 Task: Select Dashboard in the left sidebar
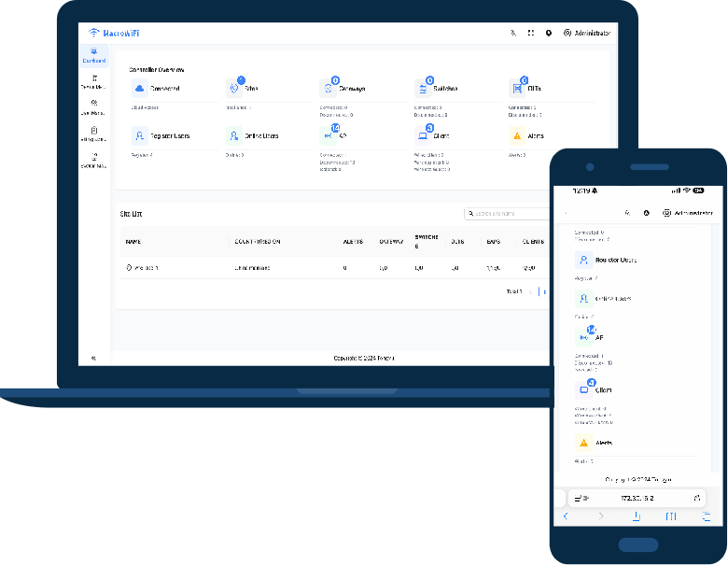tap(93, 56)
